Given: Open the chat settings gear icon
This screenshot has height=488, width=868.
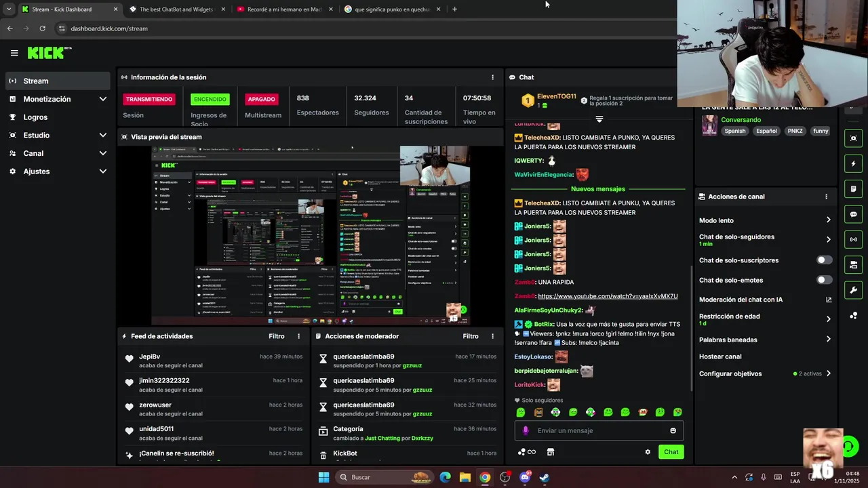Looking at the screenshot, I should [x=648, y=452].
